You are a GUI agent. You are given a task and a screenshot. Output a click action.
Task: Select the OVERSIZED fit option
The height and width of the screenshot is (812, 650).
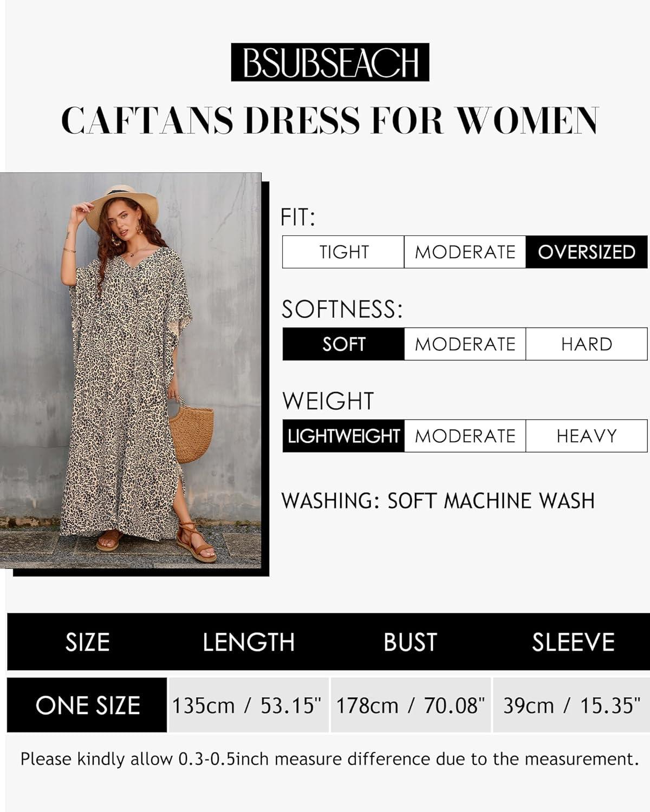pyautogui.click(x=587, y=252)
